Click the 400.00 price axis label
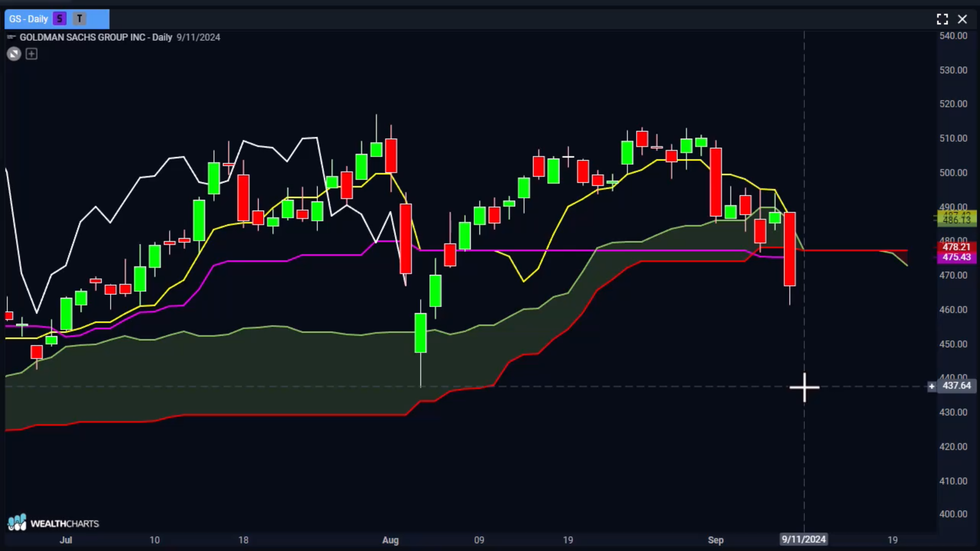Viewport: 980px width, 551px height. [x=953, y=514]
